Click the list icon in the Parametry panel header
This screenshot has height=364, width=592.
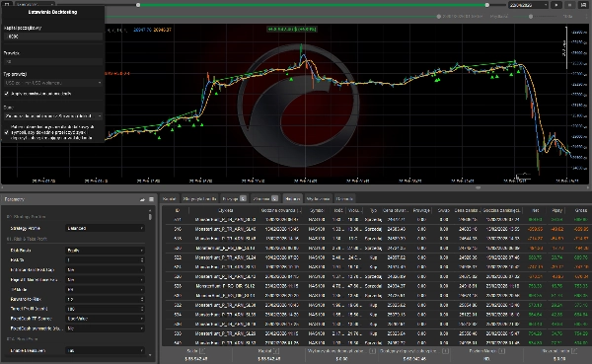tap(151, 199)
